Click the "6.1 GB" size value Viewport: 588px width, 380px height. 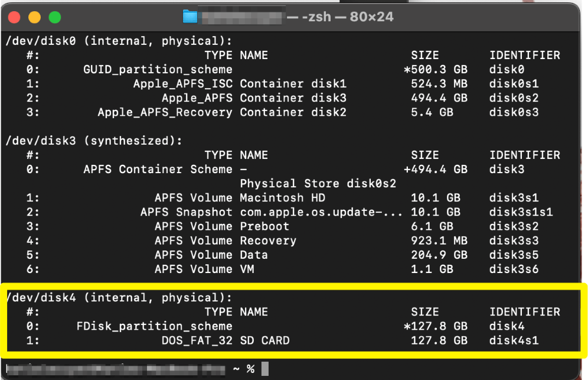432,226
